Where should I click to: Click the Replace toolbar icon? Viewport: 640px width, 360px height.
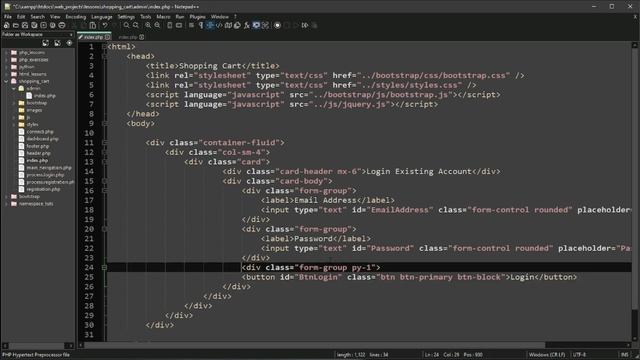[136, 25]
